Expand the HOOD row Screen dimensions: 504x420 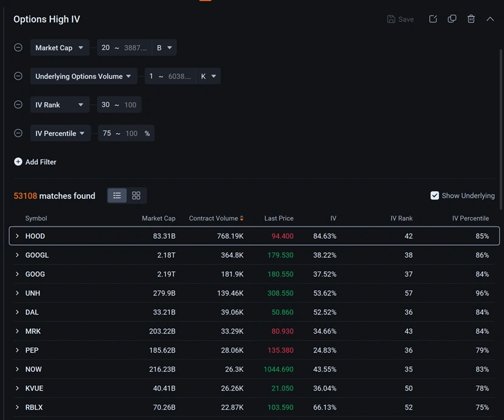(18, 236)
